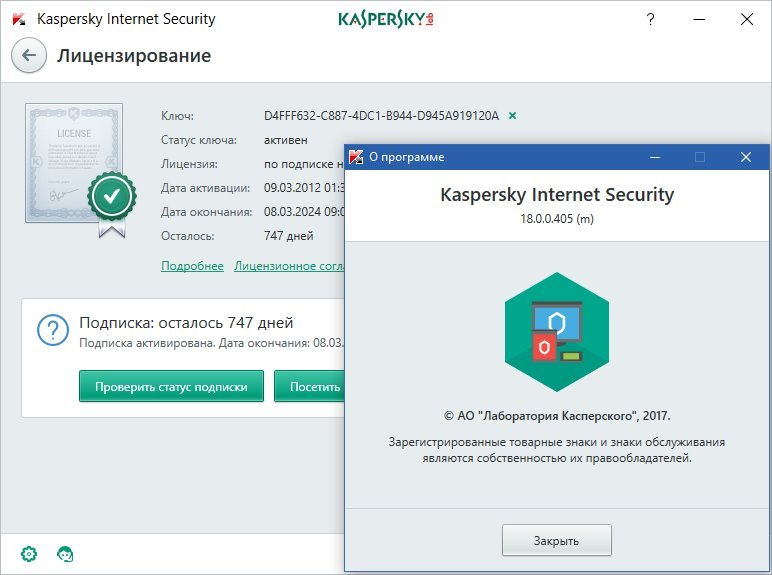The height and width of the screenshot is (575, 772).
Task: Open the Подробнее link
Action: (x=193, y=266)
